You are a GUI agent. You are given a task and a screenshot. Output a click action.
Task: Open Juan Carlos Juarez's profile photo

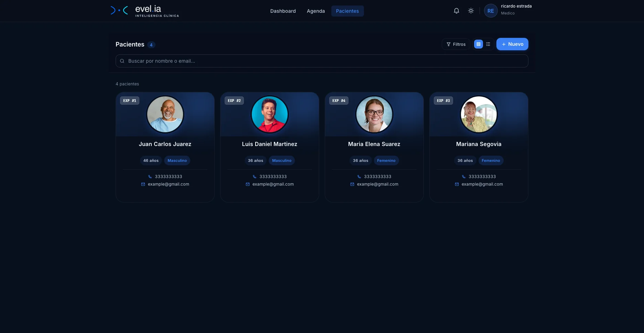(x=165, y=114)
